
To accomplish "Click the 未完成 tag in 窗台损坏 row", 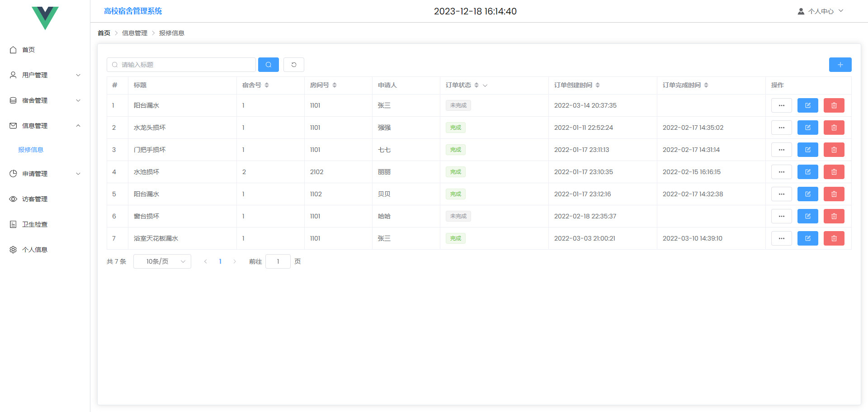I will [x=458, y=216].
